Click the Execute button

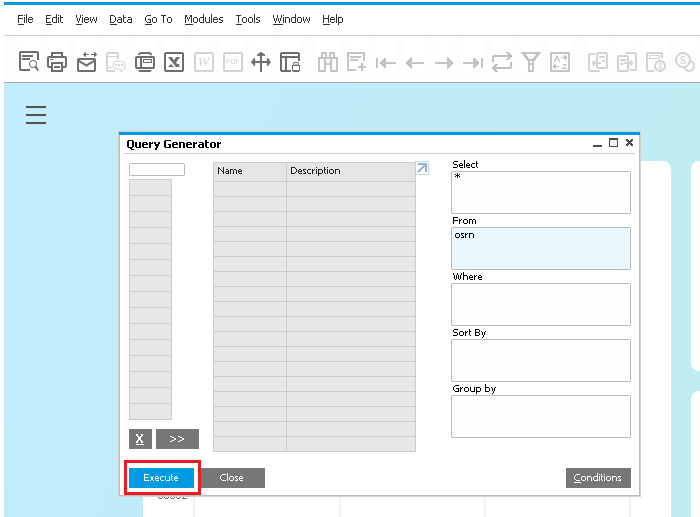click(161, 478)
